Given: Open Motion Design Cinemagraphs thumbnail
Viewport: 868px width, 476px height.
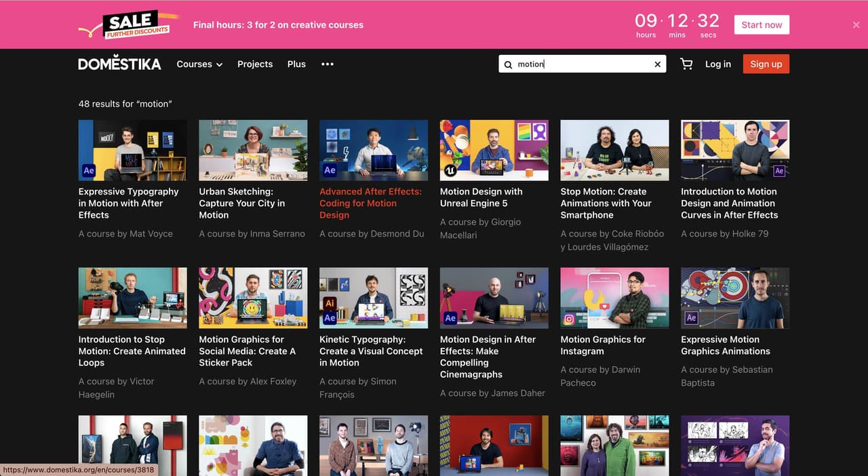Looking at the screenshot, I should click(494, 298).
